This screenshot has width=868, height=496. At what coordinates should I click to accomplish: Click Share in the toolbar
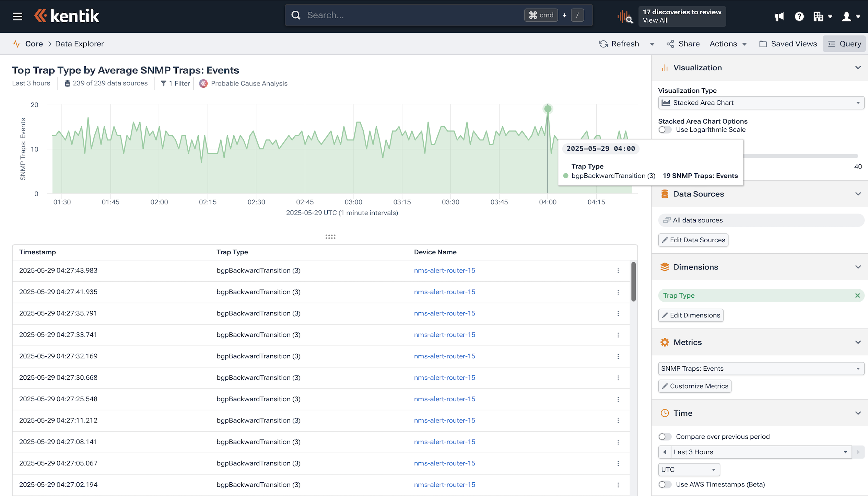(683, 44)
